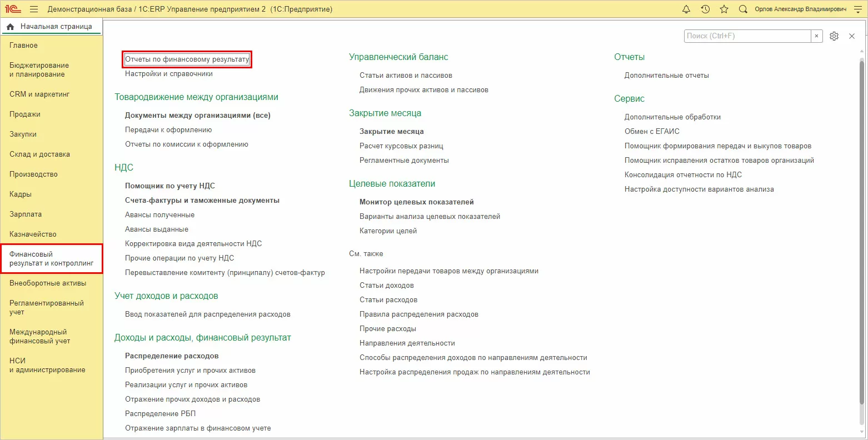
Task: Open the notifications bell
Action: tap(686, 9)
